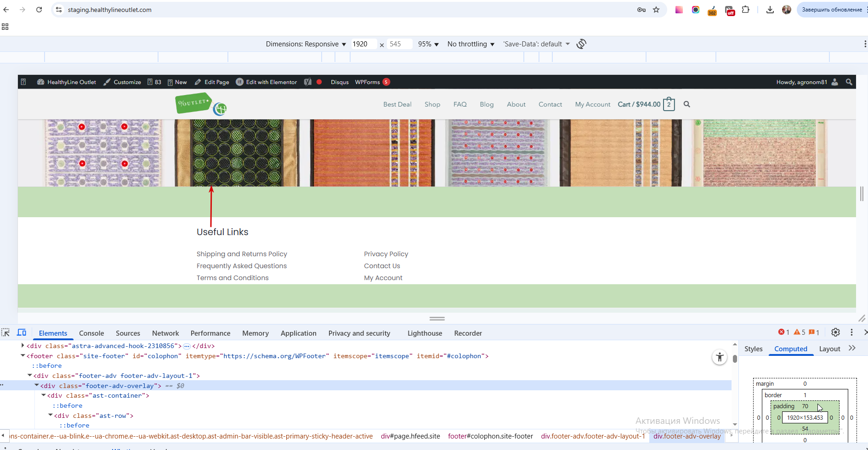Viewport: 868px width, 450px height.
Task: Click the Yoast SEO icon in admin bar
Action: [x=308, y=82]
